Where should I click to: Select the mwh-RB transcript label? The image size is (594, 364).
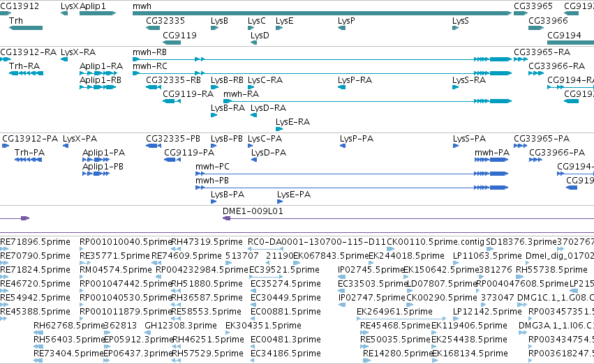click(149, 52)
